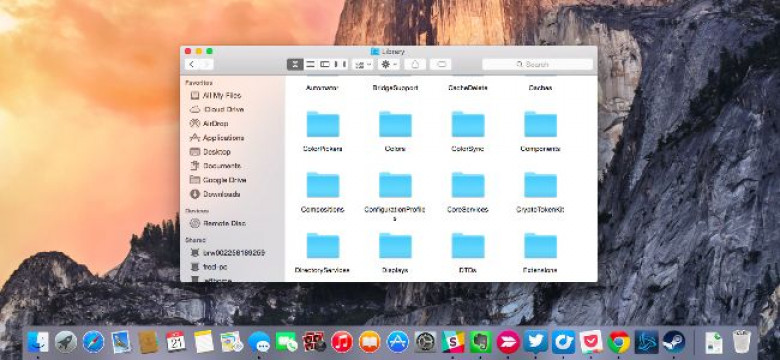780x360 pixels.
Task: Click inside the Finder search field
Action: pos(537,64)
